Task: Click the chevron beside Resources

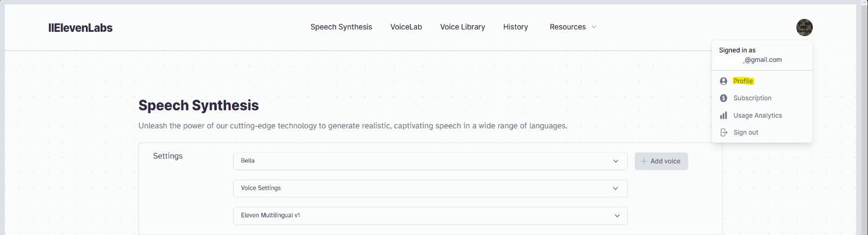Action: pos(594,27)
